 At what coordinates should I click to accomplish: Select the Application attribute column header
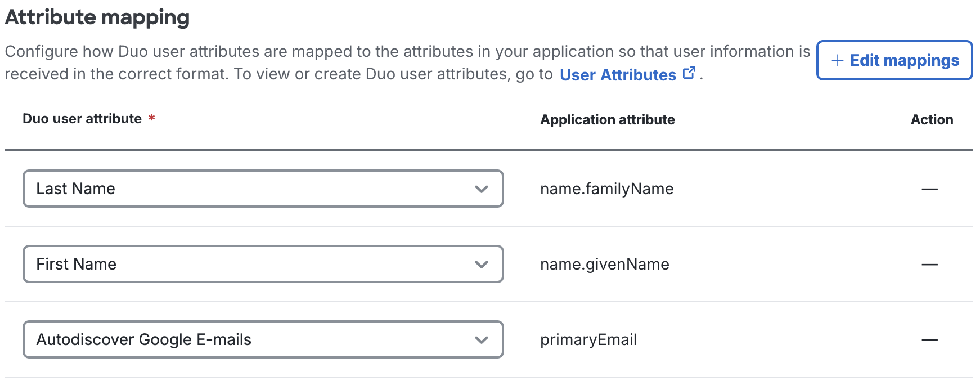point(608,119)
